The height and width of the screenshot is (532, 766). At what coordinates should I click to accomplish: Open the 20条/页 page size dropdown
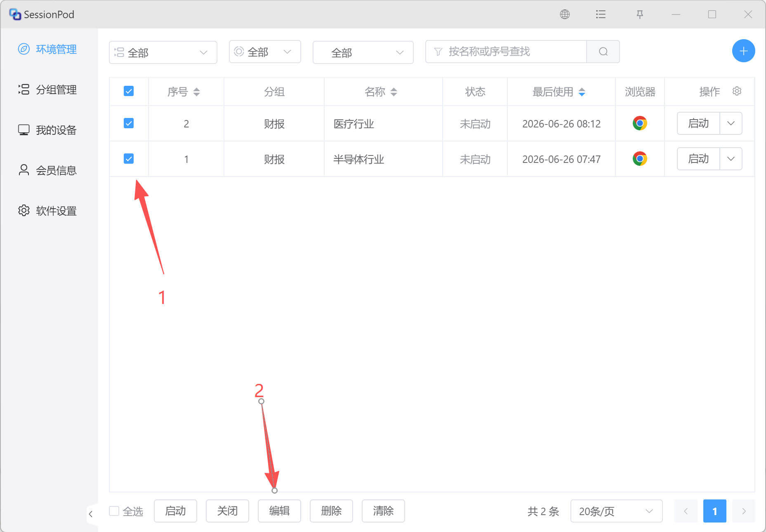616,511
